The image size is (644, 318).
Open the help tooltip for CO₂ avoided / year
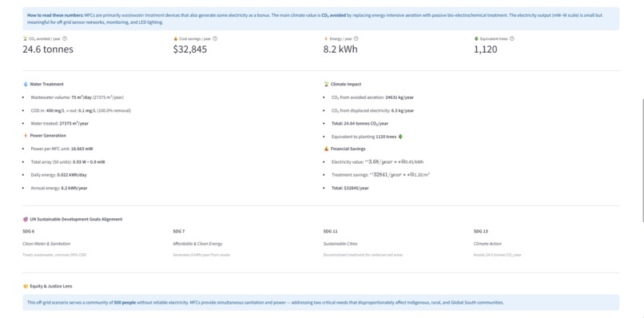[65, 38]
